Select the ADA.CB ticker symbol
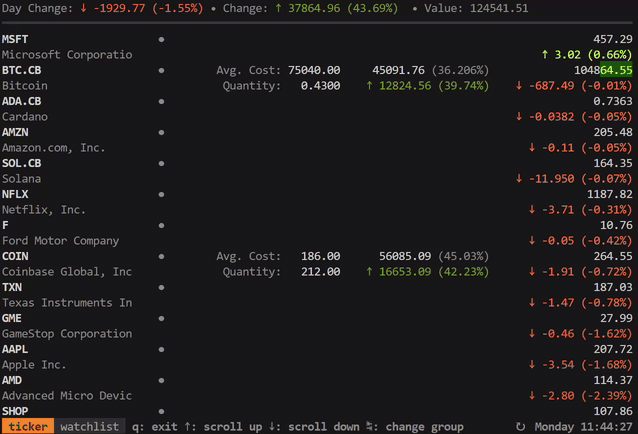 pos(22,101)
